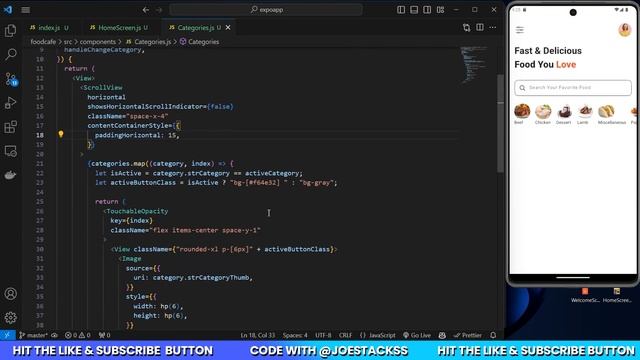The image size is (640, 360).
Task: Click the editor vertical scrollbar
Action: click(x=500, y=124)
